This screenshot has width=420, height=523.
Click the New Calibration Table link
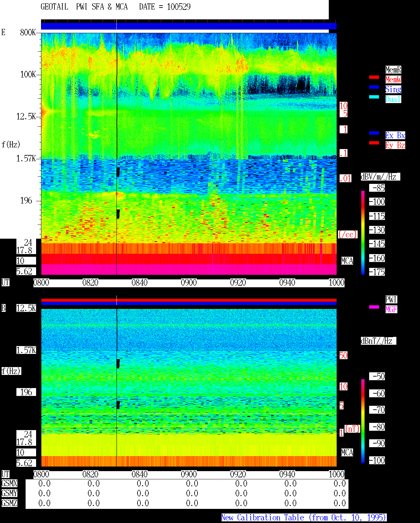click(304, 518)
